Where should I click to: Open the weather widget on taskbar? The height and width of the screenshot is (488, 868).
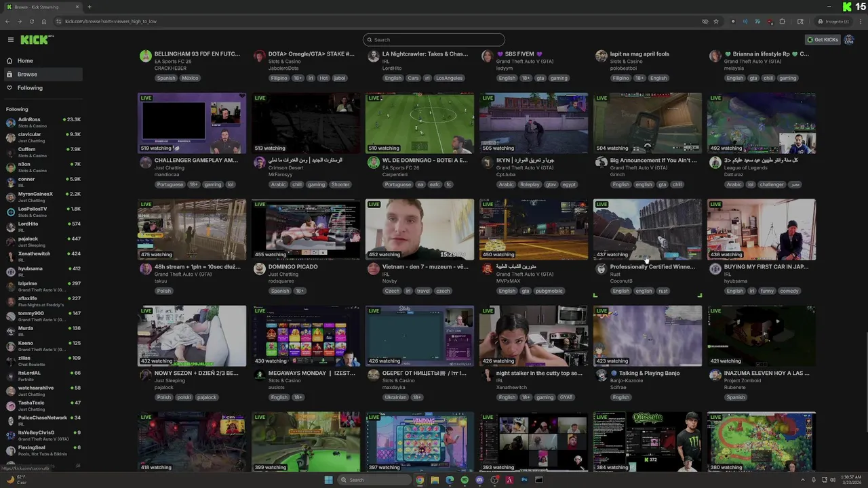coord(15,480)
